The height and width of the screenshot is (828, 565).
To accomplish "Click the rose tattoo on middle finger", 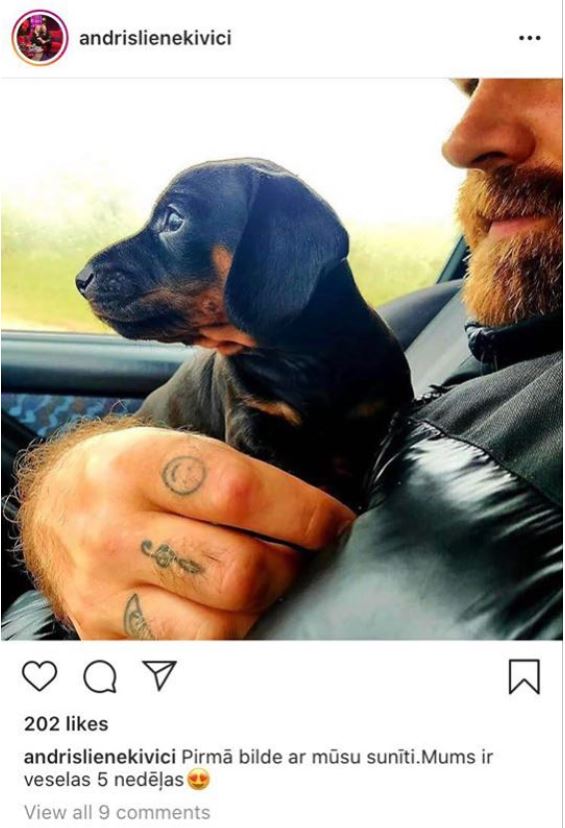I will pyautogui.click(x=172, y=558).
